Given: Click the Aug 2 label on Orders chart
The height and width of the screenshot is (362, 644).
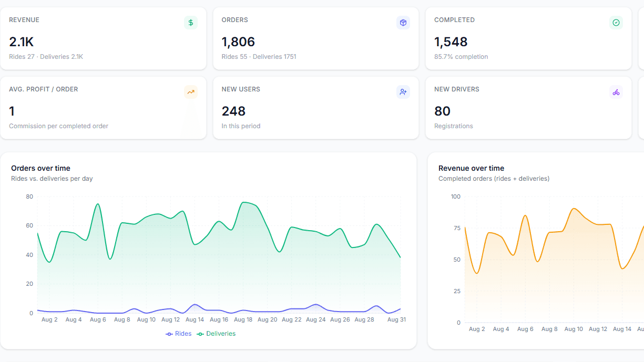Looking at the screenshot, I should click(49, 319).
